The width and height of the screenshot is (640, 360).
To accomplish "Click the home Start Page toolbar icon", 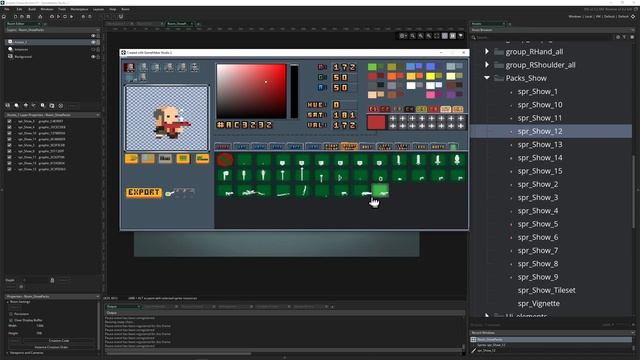I will pyautogui.click(x=4, y=17).
